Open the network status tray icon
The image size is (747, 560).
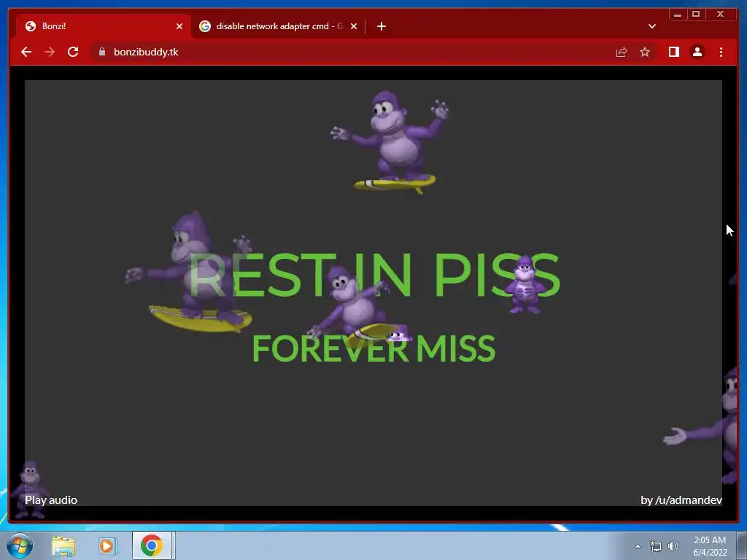(x=656, y=546)
